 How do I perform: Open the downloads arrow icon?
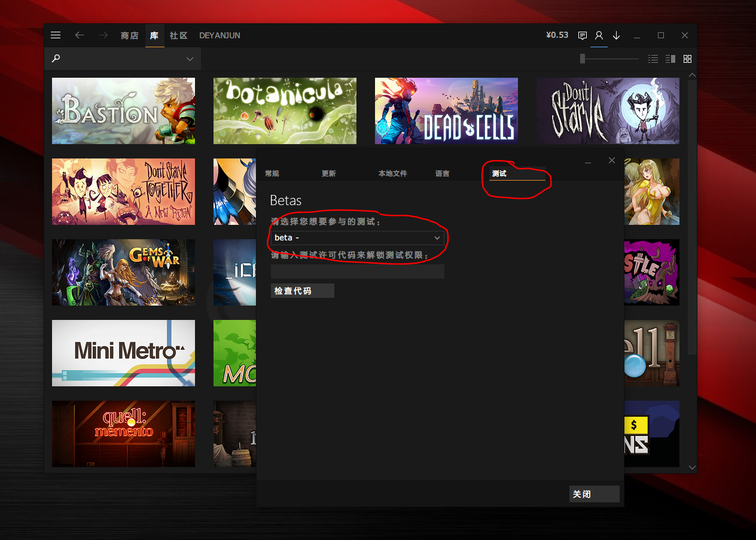pos(616,35)
